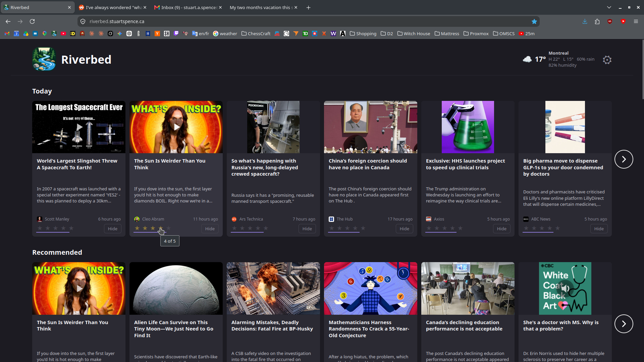Screen dimensions: 644x362
Task: Open the Riverbed settings gear icon
Action: [607, 60]
